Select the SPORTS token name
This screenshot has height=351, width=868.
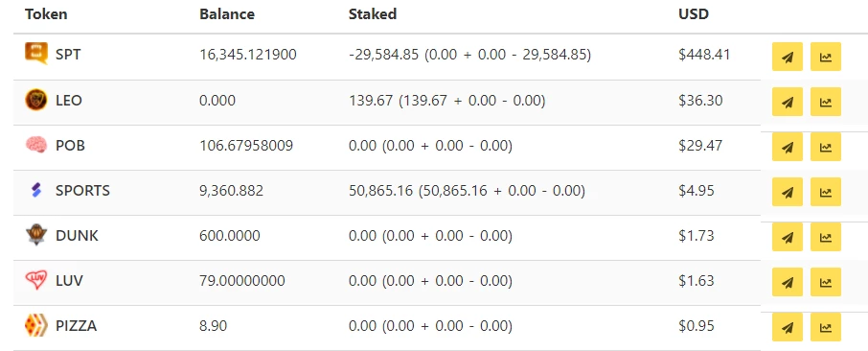(x=82, y=191)
